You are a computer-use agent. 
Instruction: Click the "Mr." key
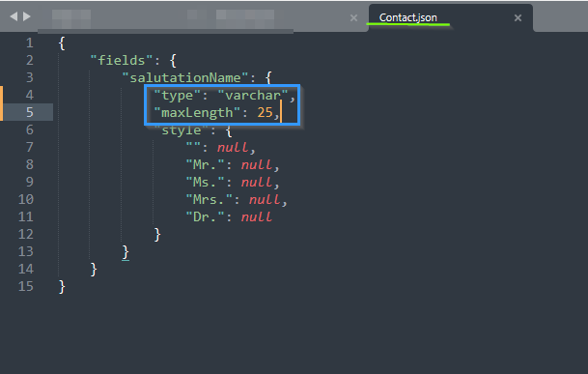[206, 164]
